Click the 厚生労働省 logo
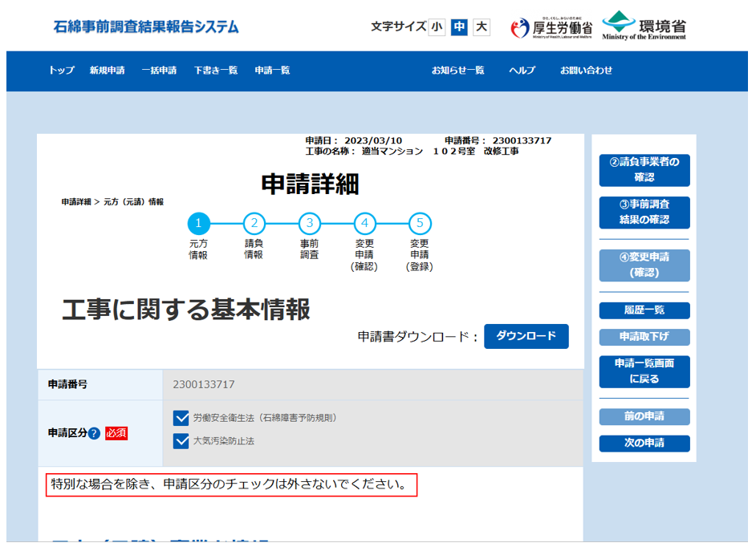 (551, 27)
